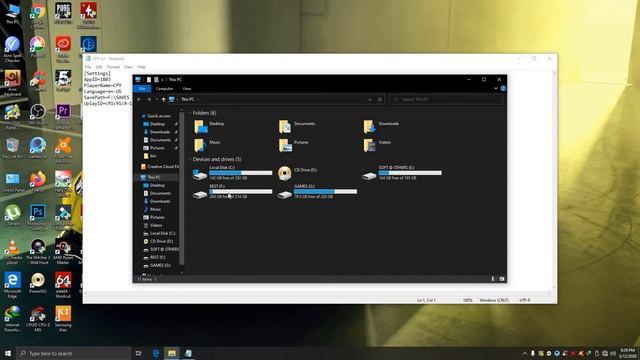Open Task View on taskbar

click(139, 353)
